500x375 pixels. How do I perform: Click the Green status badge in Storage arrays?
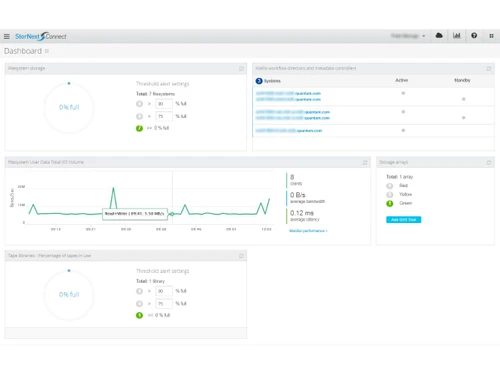[390, 203]
